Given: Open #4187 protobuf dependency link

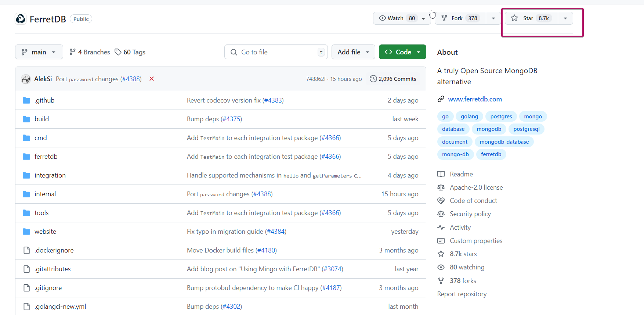Looking at the screenshot, I should (331, 288).
